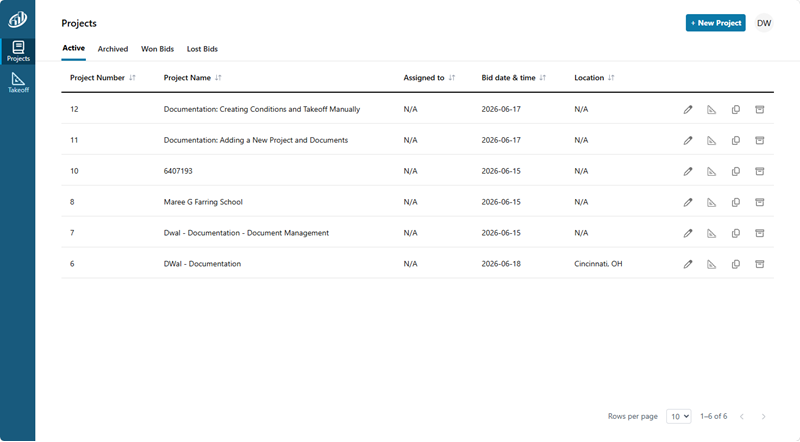Switch to the Archived tab
Image resolution: width=800 pixels, height=442 pixels.
pyautogui.click(x=113, y=49)
